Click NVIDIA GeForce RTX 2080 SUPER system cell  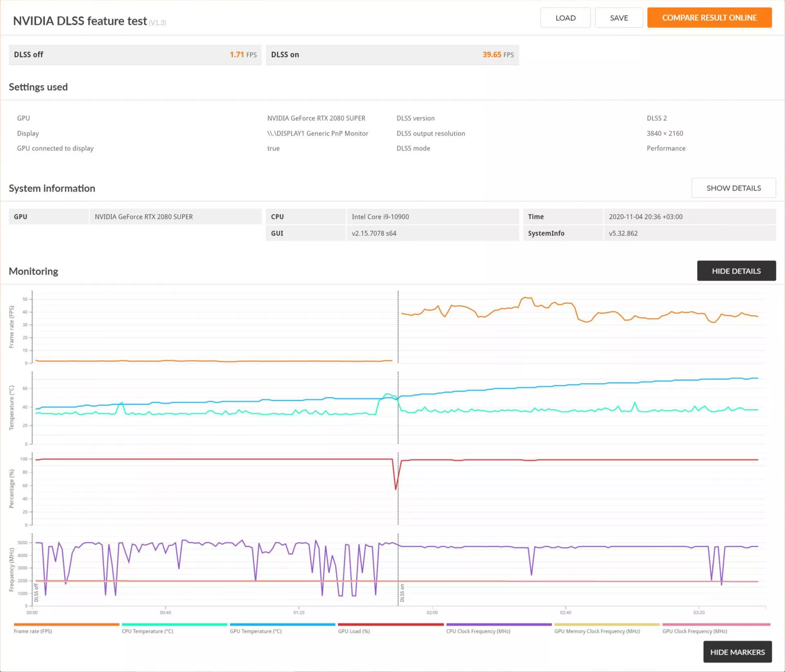[x=175, y=217]
